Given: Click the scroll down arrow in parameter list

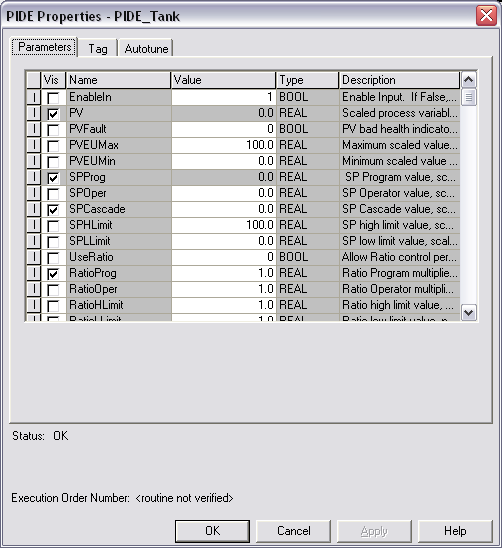Looking at the screenshot, I should click(x=468, y=312).
